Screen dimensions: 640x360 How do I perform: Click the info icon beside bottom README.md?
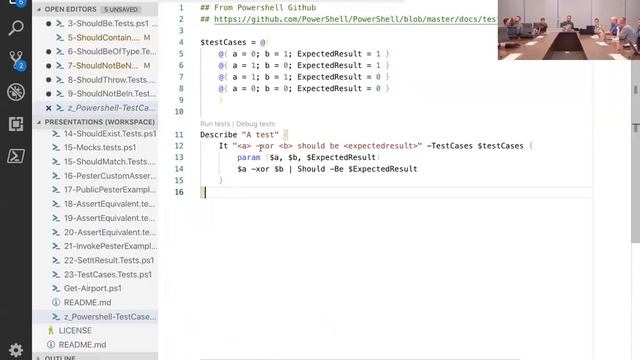click(x=51, y=344)
